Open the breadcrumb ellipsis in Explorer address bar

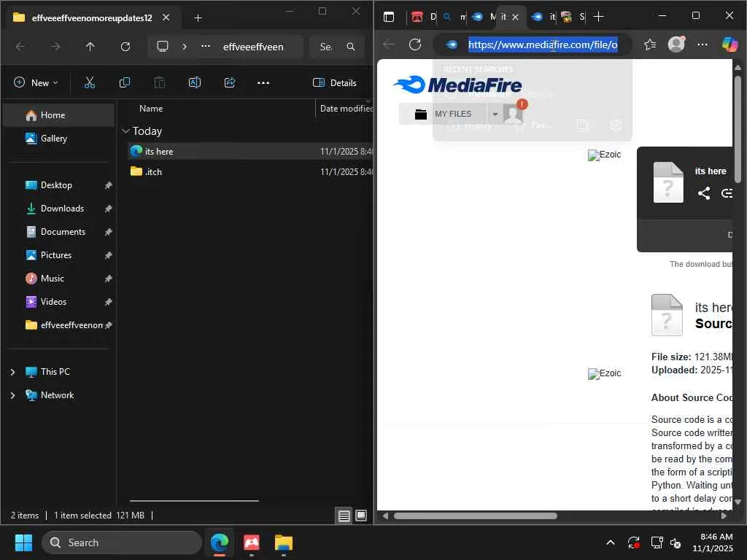205,47
